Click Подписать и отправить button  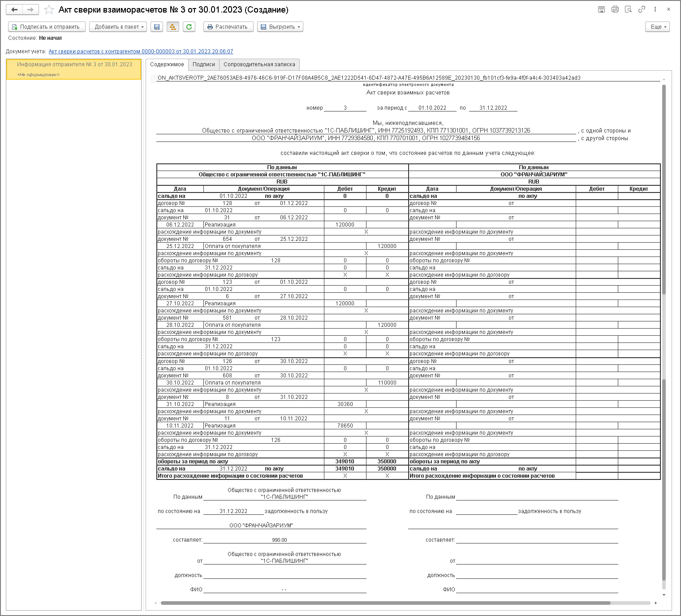pyautogui.click(x=47, y=27)
